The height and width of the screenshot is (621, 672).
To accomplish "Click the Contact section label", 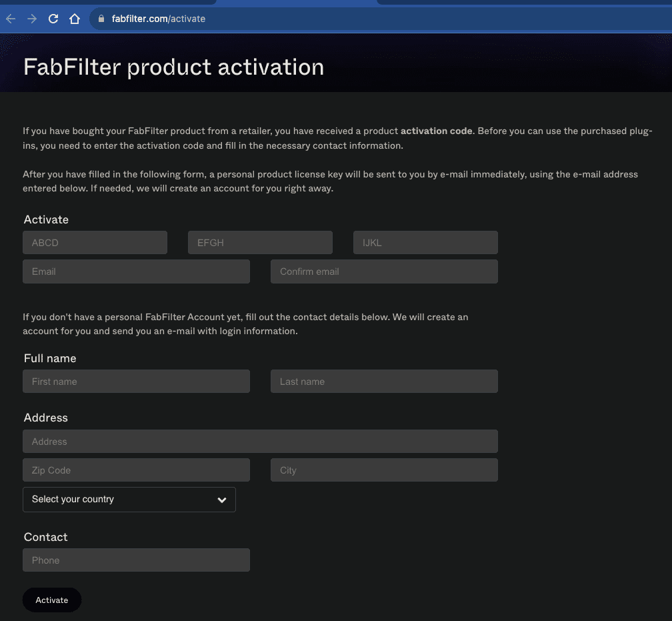I will 46,537.
